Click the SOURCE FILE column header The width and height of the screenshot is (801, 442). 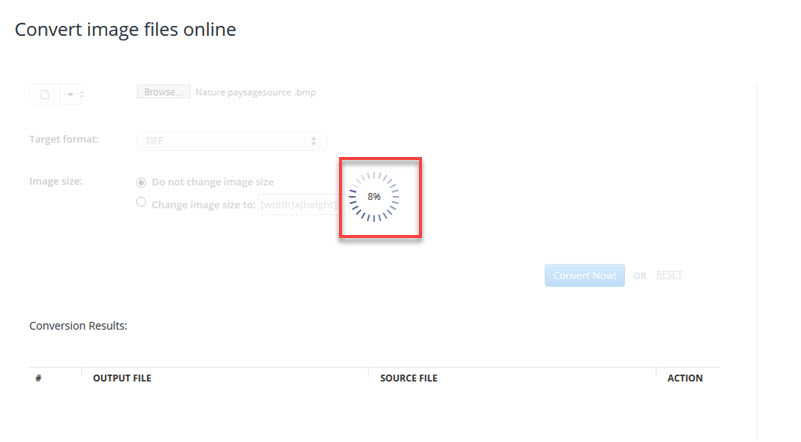pos(408,379)
